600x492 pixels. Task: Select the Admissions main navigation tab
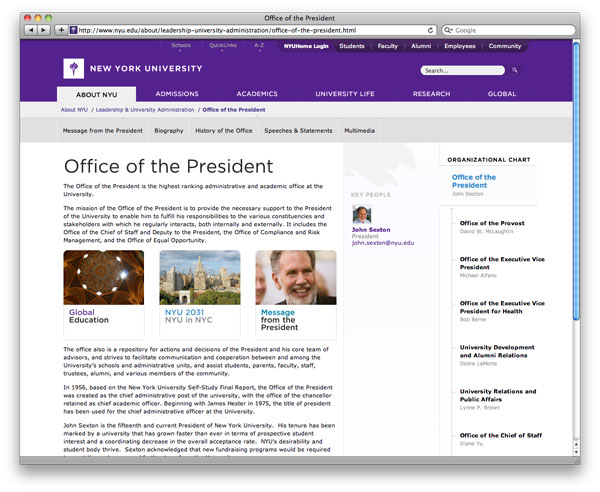[x=177, y=94]
